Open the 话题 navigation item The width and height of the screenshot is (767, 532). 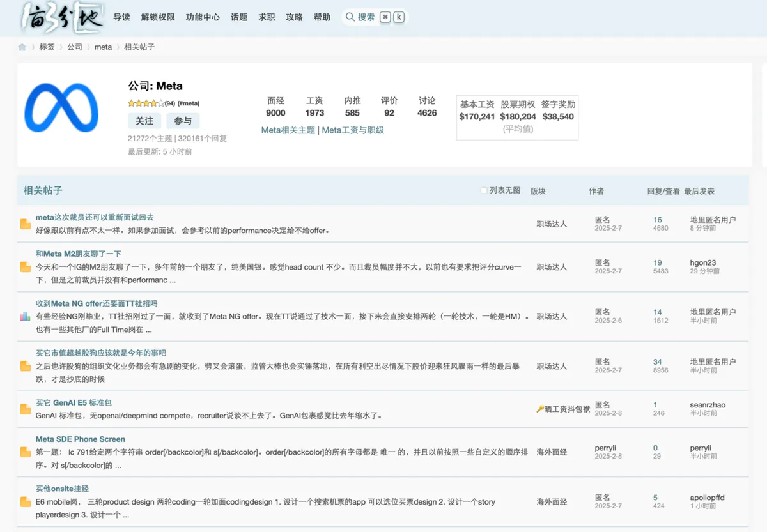[239, 17]
